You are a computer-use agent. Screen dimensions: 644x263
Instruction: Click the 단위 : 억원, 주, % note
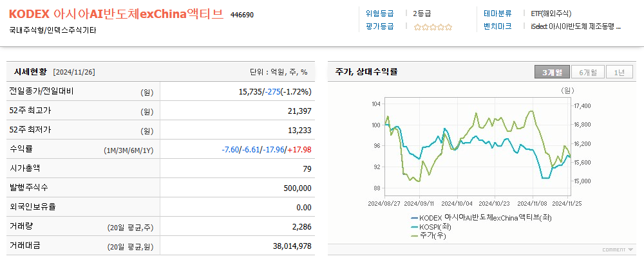(x=279, y=72)
